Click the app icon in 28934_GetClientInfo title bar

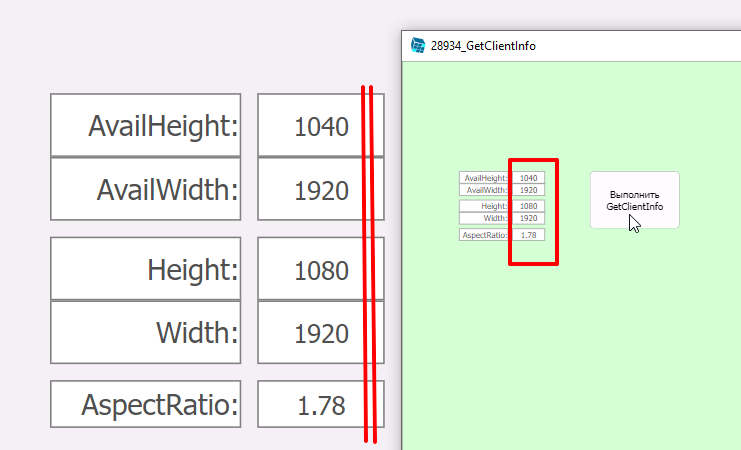418,45
